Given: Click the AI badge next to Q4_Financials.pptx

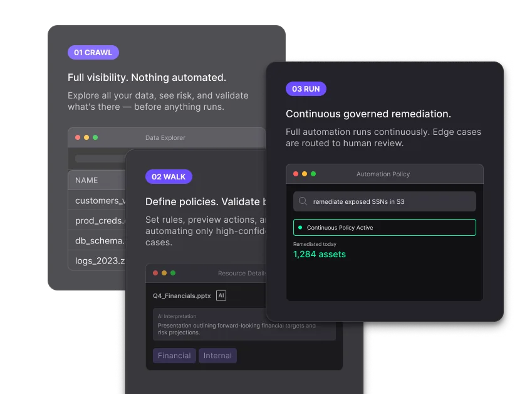Looking at the screenshot, I should (221, 295).
